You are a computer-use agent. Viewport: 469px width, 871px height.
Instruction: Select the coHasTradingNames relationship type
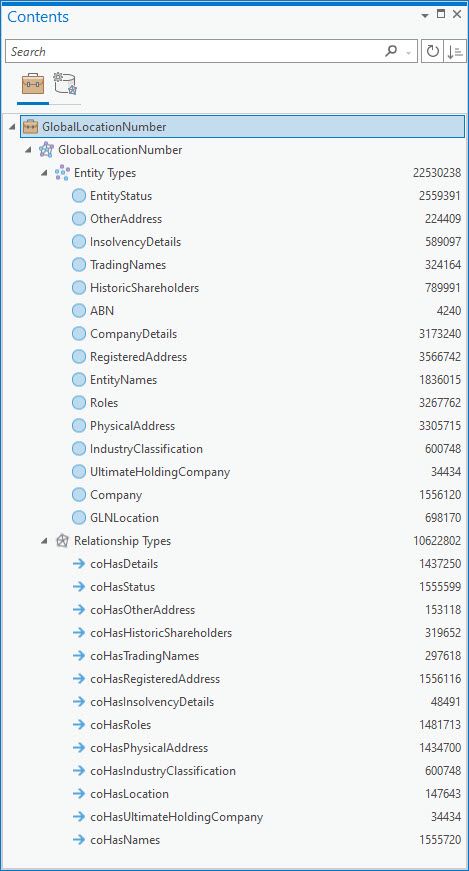[x=144, y=656]
